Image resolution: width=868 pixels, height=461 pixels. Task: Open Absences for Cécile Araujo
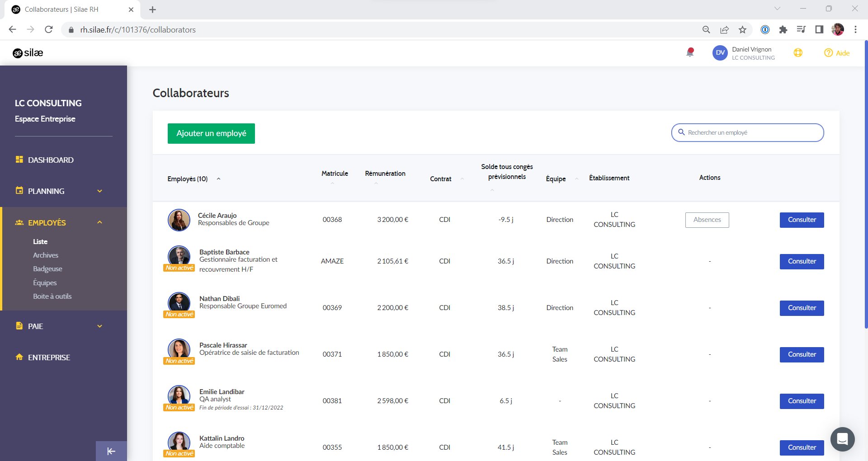pos(707,220)
